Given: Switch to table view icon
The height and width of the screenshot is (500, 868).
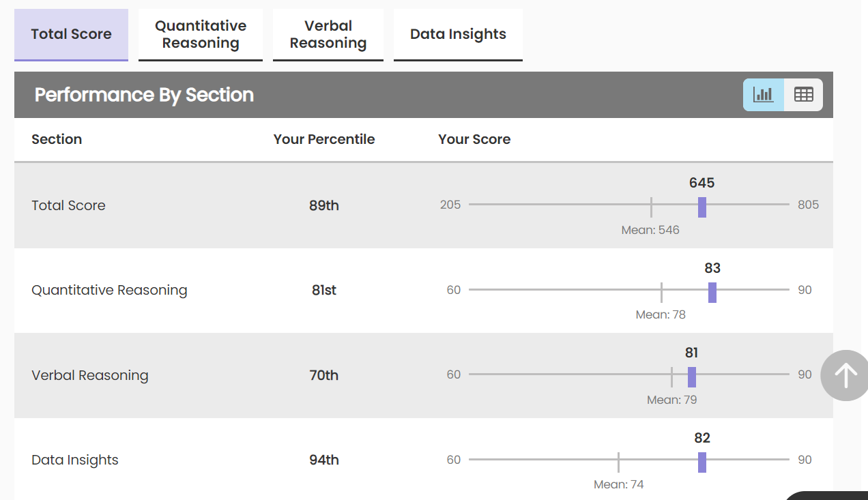Looking at the screenshot, I should (x=804, y=95).
